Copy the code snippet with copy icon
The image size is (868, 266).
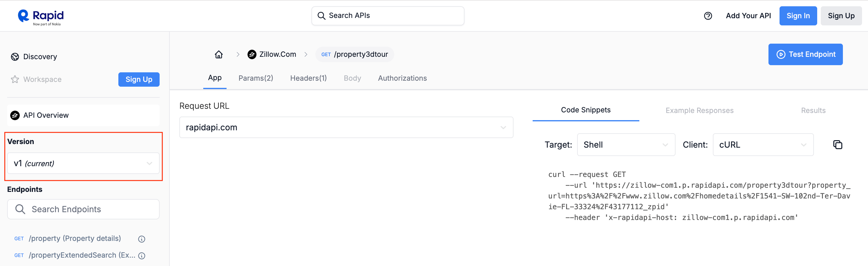coord(837,145)
